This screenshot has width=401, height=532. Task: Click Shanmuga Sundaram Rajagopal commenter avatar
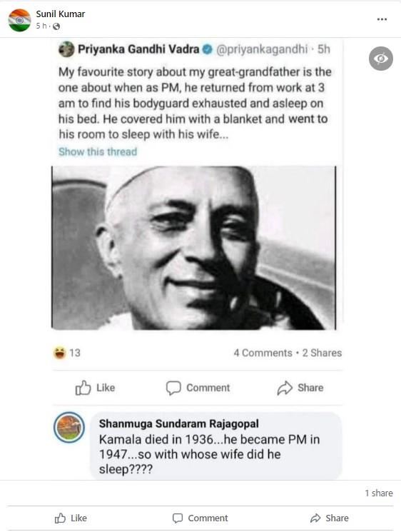[x=69, y=428]
